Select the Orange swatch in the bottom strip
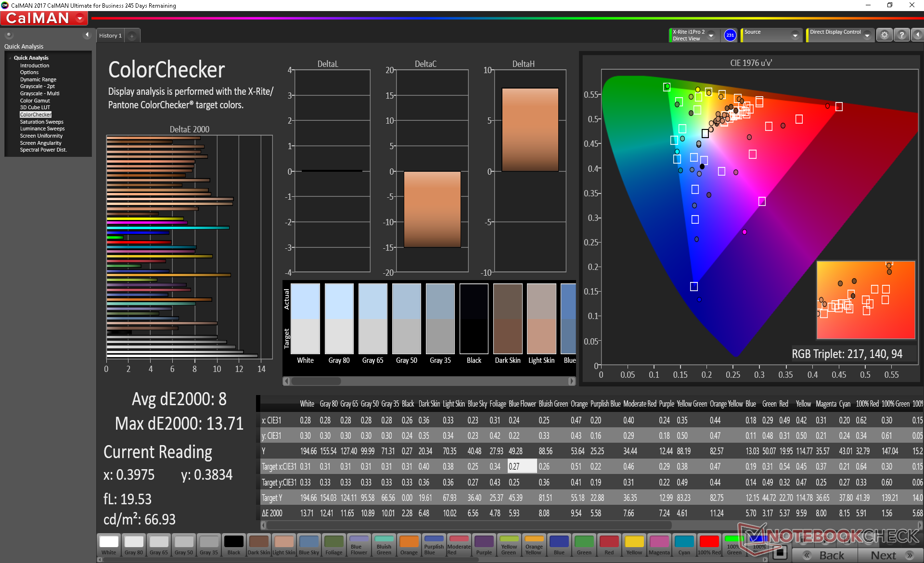 click(409, 545)
